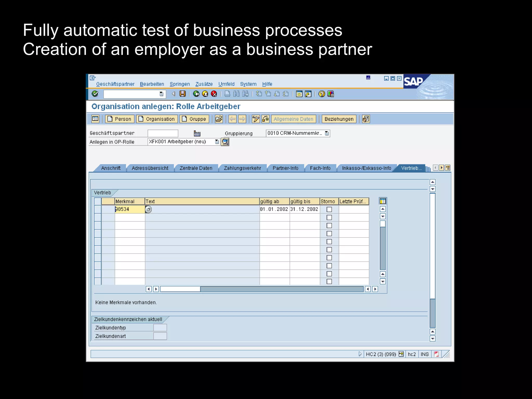The height and width of the screenshot is (399, 532).
Task: Click the tab strip scroll right arrow
Action: [441, 168]
